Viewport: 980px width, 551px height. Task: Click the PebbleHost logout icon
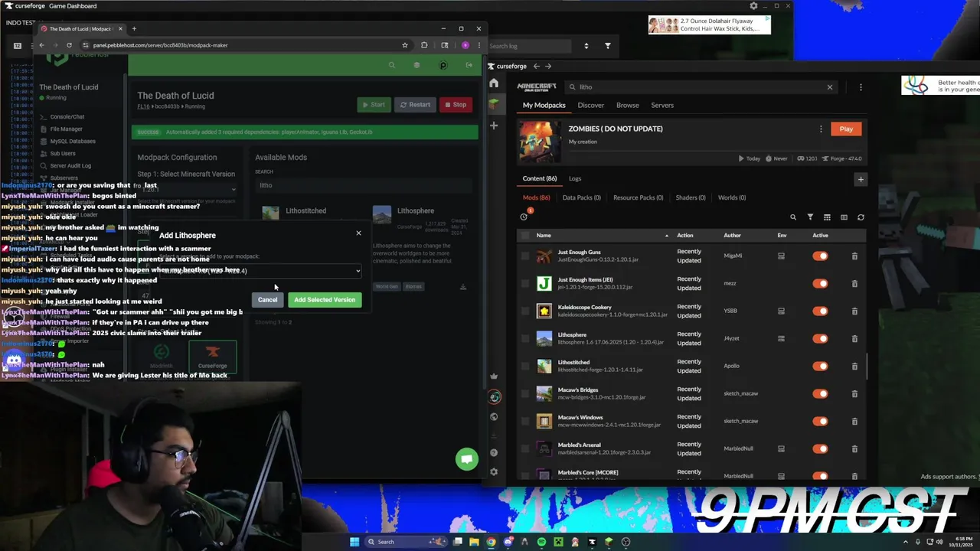point(469,65)
